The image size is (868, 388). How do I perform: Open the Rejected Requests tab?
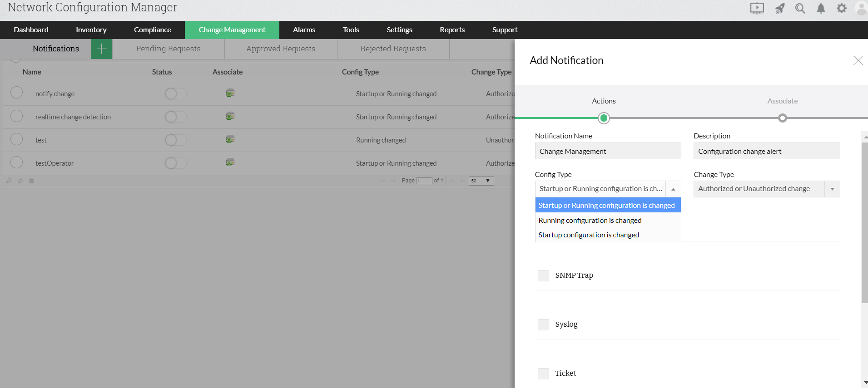[393, 49]
